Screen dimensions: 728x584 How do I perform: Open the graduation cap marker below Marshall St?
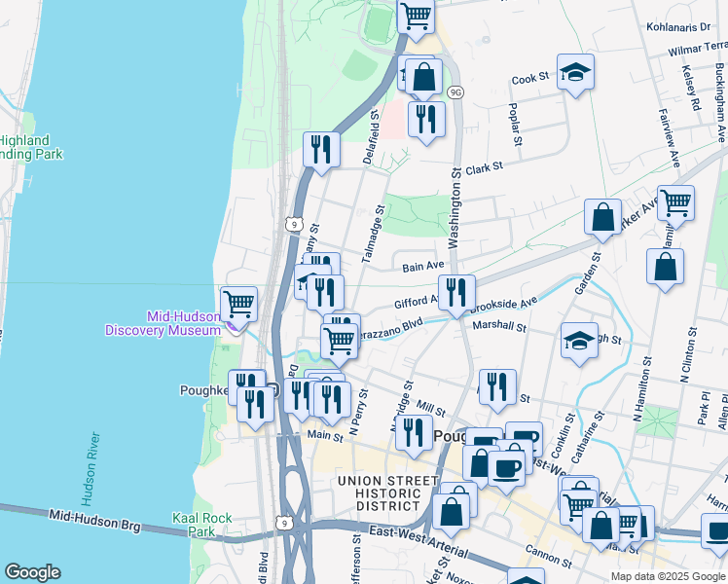pyautogui.click(x=578, y=342)
